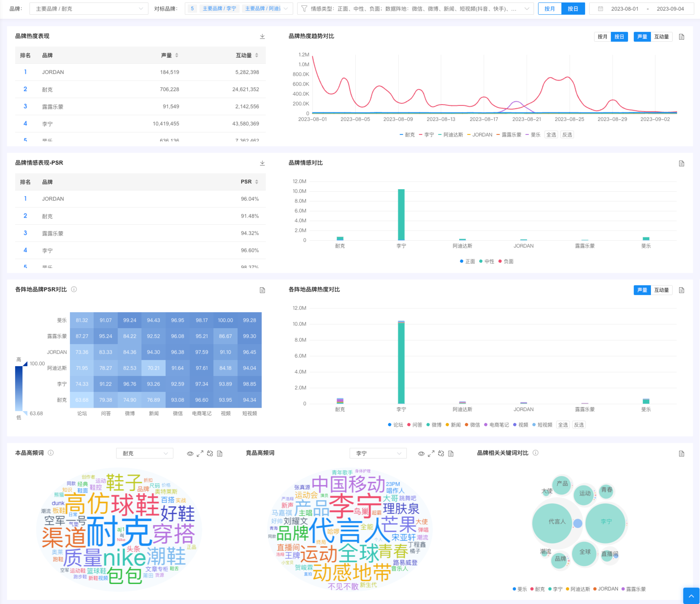Click the heatmap color scale bar

(x=19, y=388)
